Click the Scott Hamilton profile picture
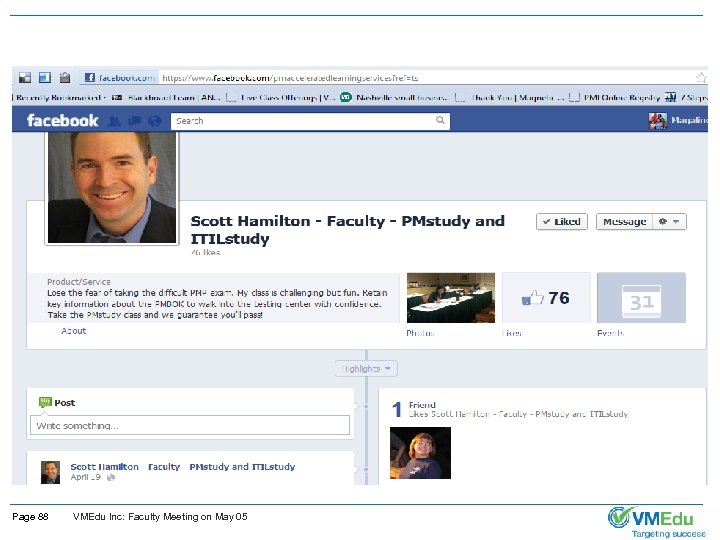Image resolution: width=720 pixels, height=540 pixels. point(112,187)
